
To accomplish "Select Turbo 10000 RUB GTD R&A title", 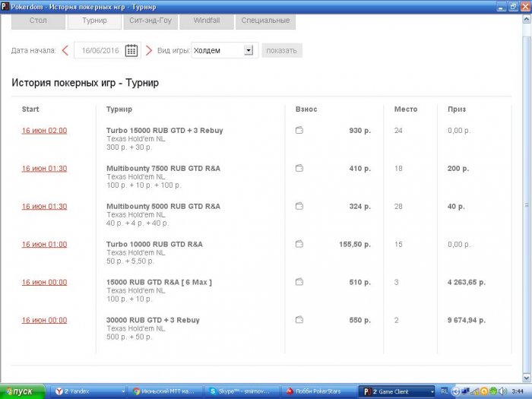I will pyautogui.click(x=154, y=244).
